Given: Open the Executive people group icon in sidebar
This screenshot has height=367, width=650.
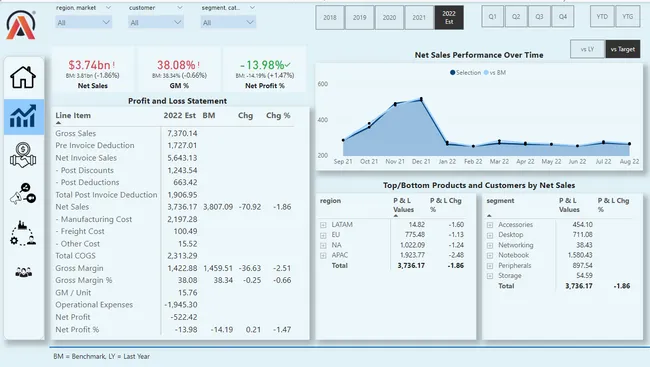Looking at the screenshot, I should [x=24, y=272].
